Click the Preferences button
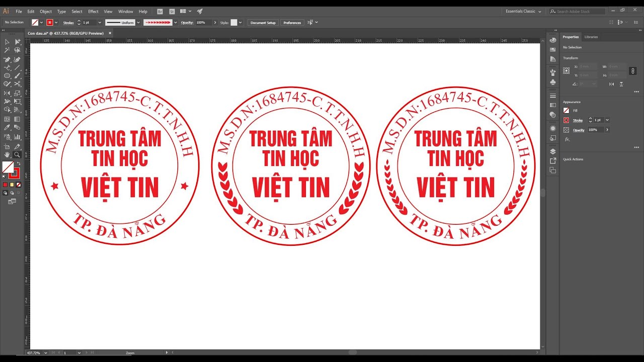The height and width of the screenshot is (362, 644). (292, 23)
